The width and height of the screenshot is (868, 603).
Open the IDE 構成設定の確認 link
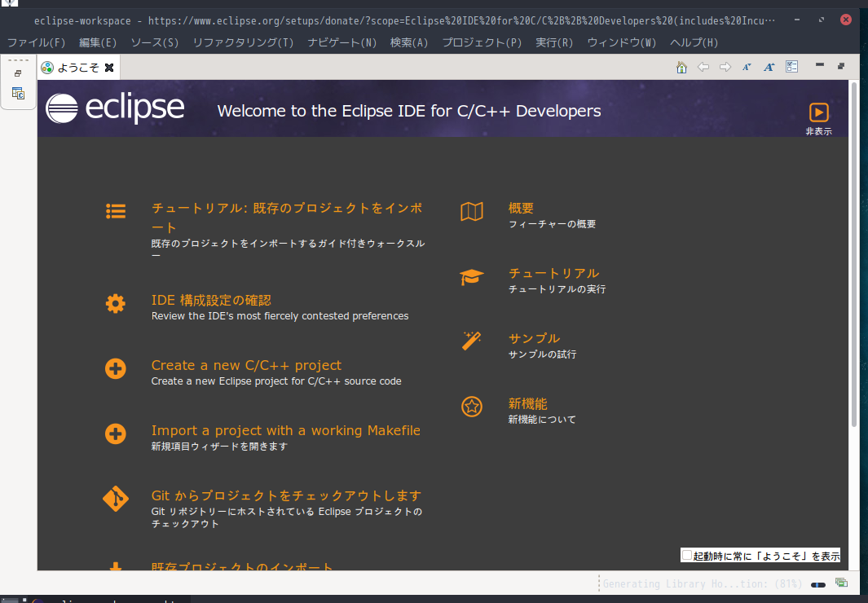coord(211,301)
